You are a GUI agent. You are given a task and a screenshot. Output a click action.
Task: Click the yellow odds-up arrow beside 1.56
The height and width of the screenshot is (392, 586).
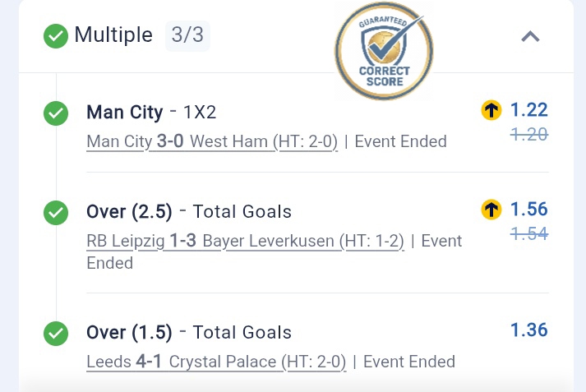coord(491,210)
